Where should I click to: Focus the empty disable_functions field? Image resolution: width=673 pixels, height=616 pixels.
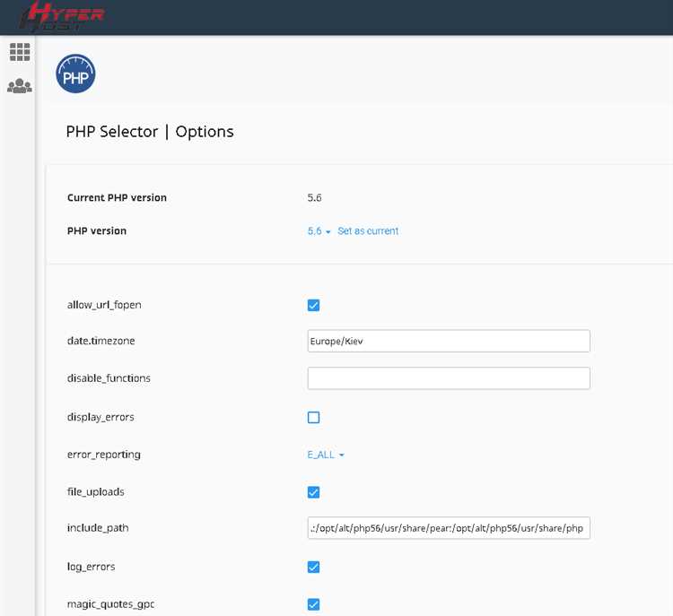(449, 378)
